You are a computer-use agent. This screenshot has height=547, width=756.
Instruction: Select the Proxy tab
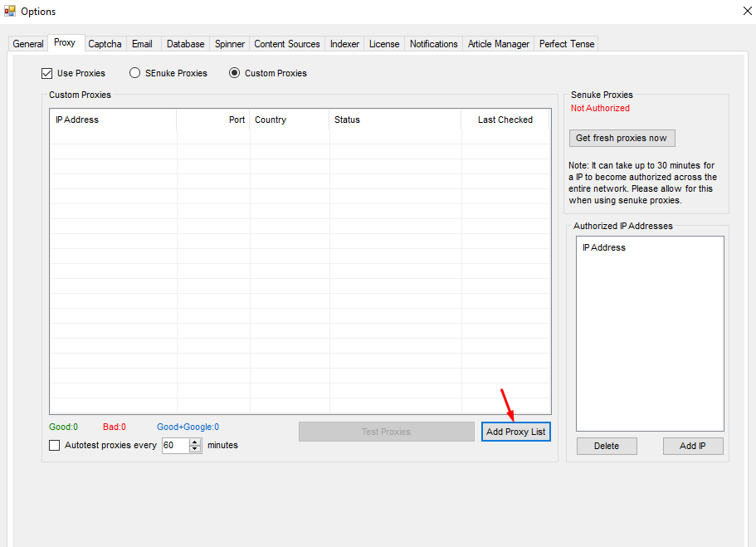65,42
